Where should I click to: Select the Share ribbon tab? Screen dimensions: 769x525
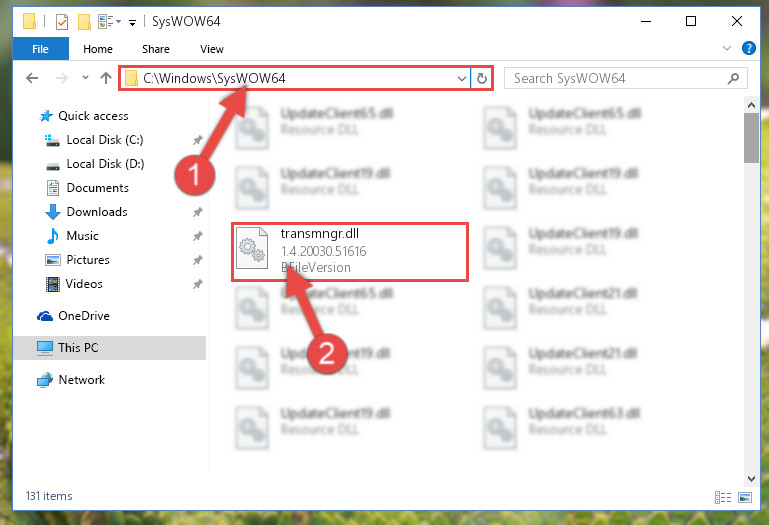click(156, 49)
